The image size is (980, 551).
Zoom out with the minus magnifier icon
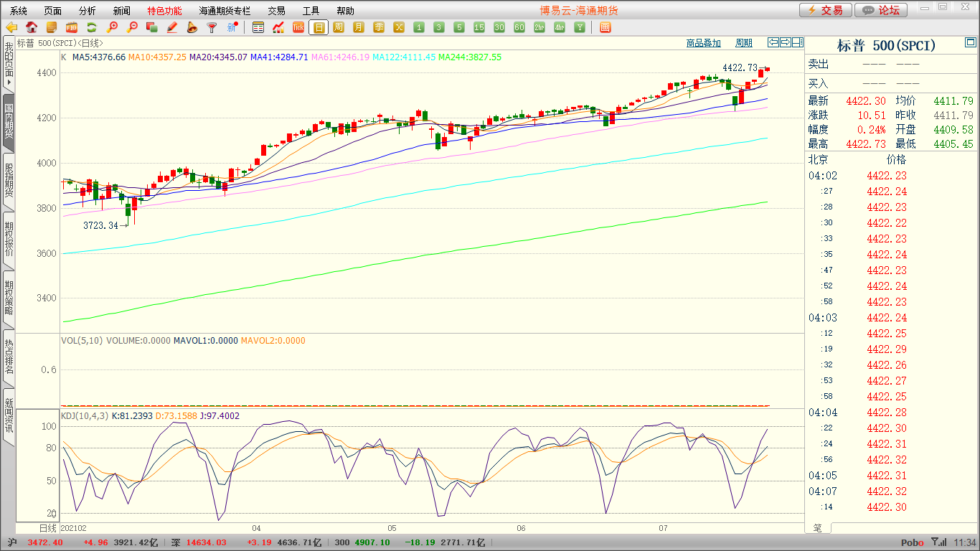coord(132,27)
